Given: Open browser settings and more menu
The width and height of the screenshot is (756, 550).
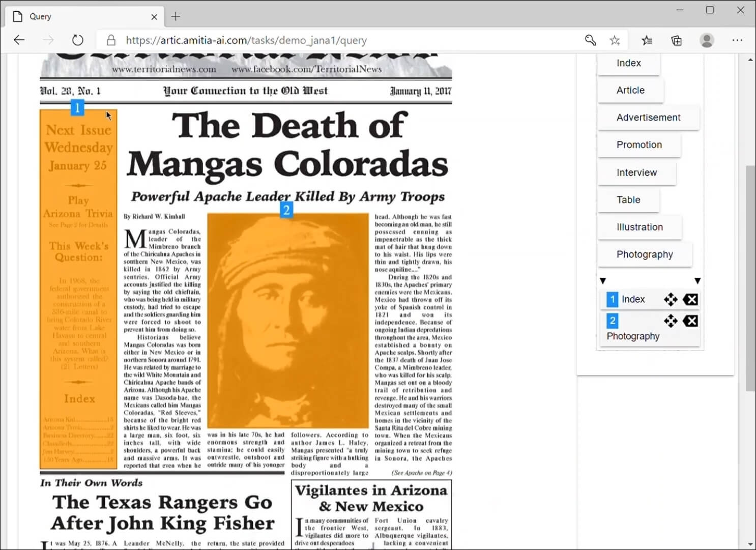Looking at the screenshot, I should [x=737, y=40].
